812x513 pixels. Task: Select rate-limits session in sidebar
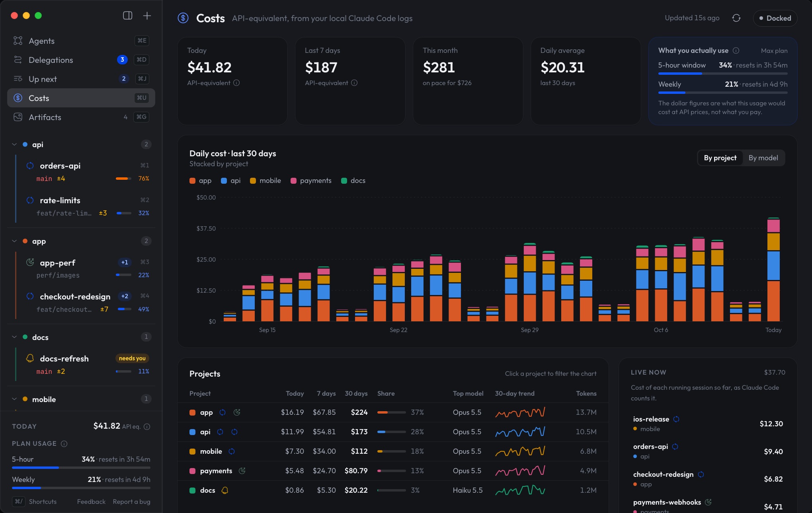click(84, 206)
